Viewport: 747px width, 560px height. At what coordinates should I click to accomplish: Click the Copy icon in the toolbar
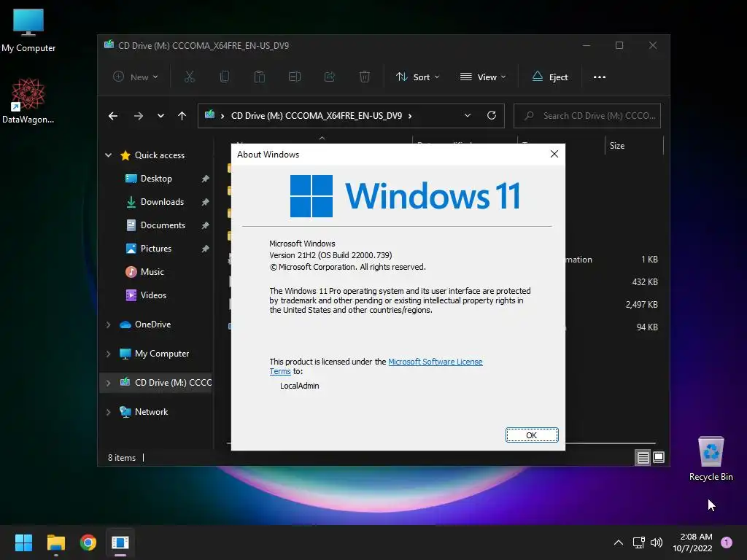(x=225, y=77)
